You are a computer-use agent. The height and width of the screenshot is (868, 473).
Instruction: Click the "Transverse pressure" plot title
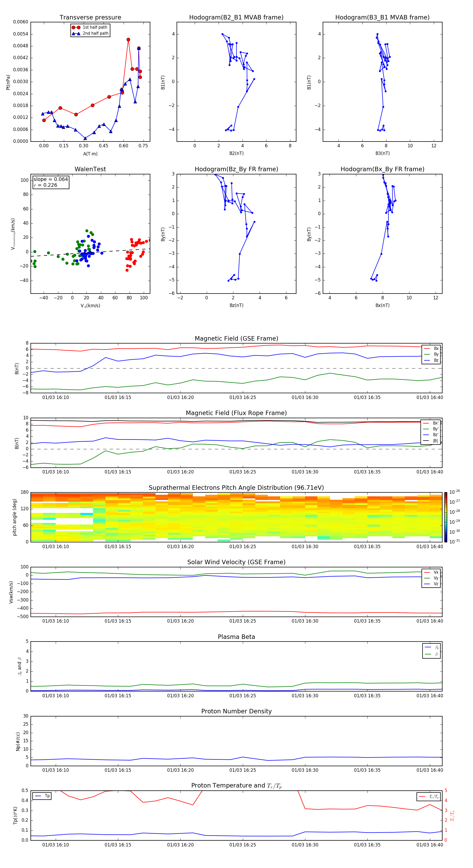90,18
